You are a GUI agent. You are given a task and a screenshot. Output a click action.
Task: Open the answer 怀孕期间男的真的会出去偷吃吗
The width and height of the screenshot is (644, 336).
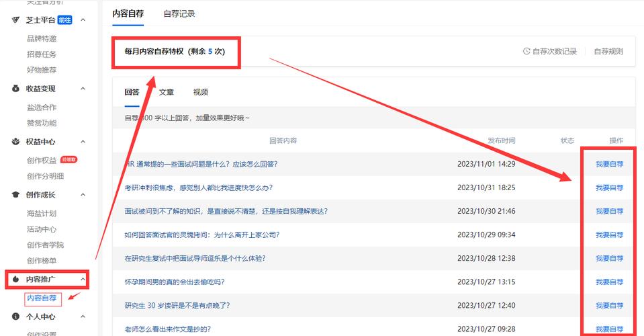pyautogui.click(x=175, y=282)
